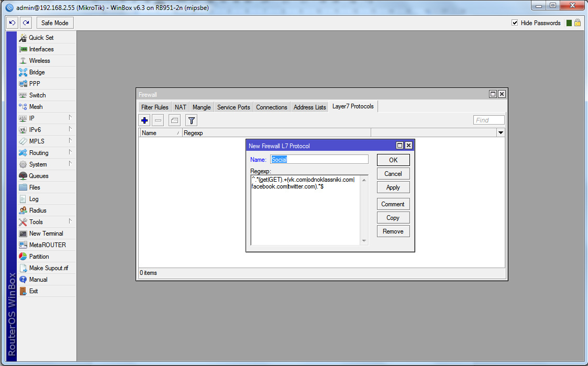Click the Regexp scrollbar down arrow
This screenshot has height=366, width=588.
(364, 241)
